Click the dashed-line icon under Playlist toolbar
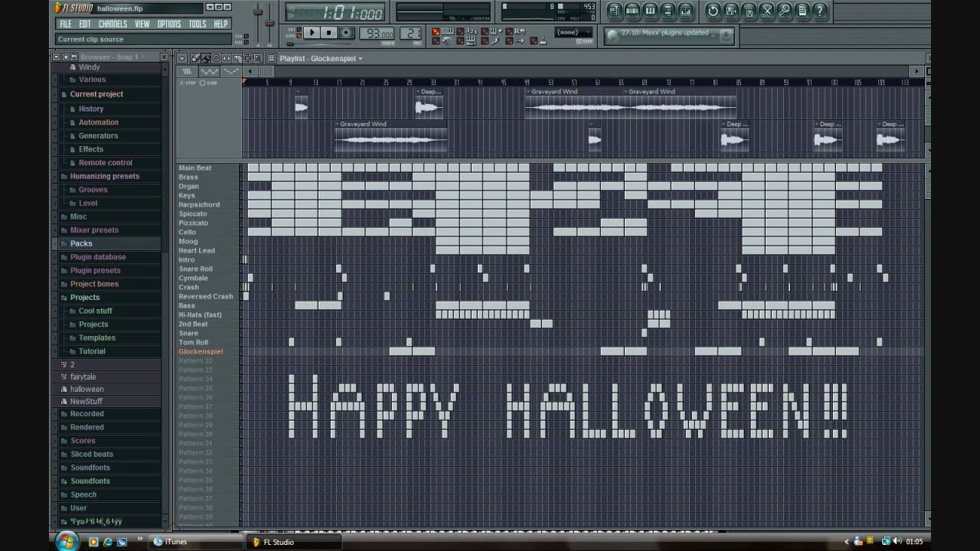980x551 pixels. 230,71
